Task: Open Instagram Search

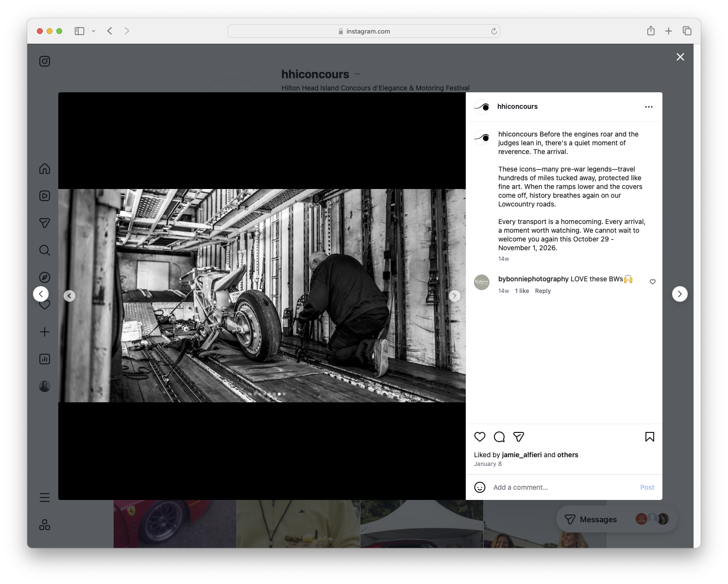Action: 45,250
